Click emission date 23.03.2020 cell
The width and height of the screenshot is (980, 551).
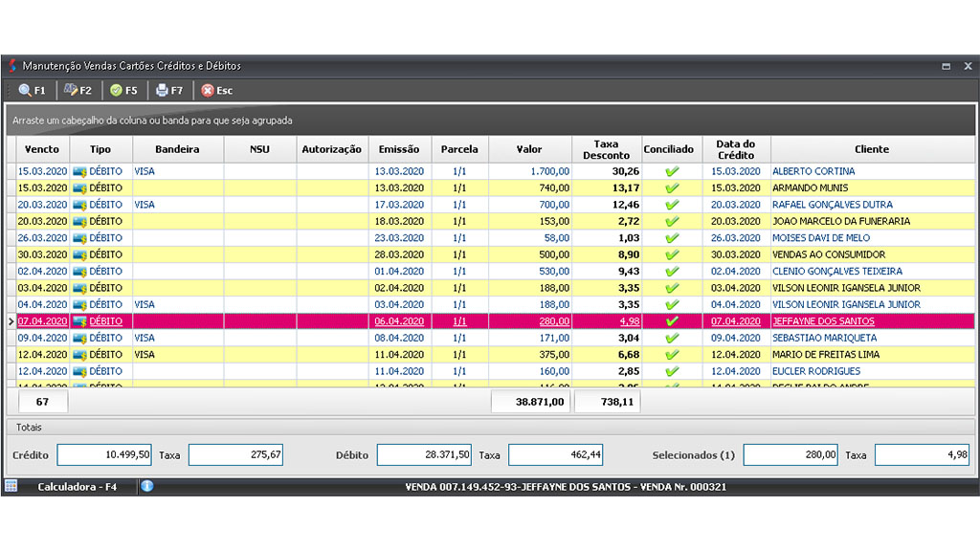(x=399, y=238)
